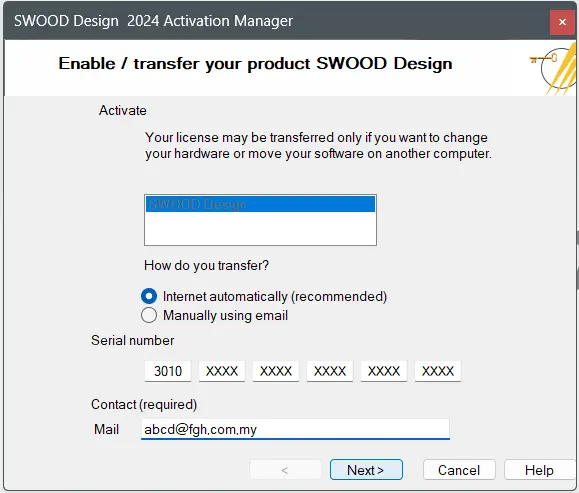Image resolution: width=579 pixels, height=493 pixels.
Task: Focus the Mail contact input field
Action: (295, 429)
